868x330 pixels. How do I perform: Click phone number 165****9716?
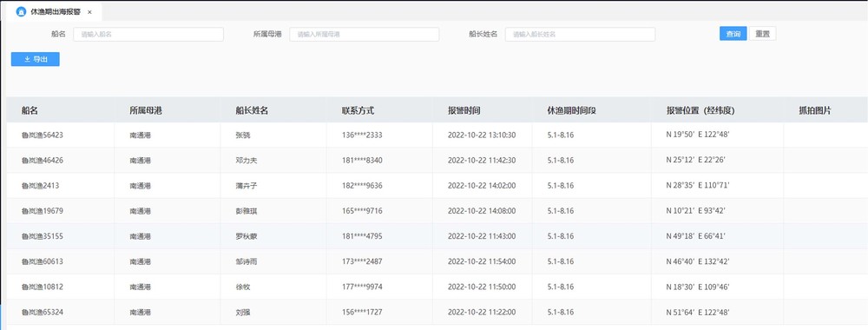(362, 211)
